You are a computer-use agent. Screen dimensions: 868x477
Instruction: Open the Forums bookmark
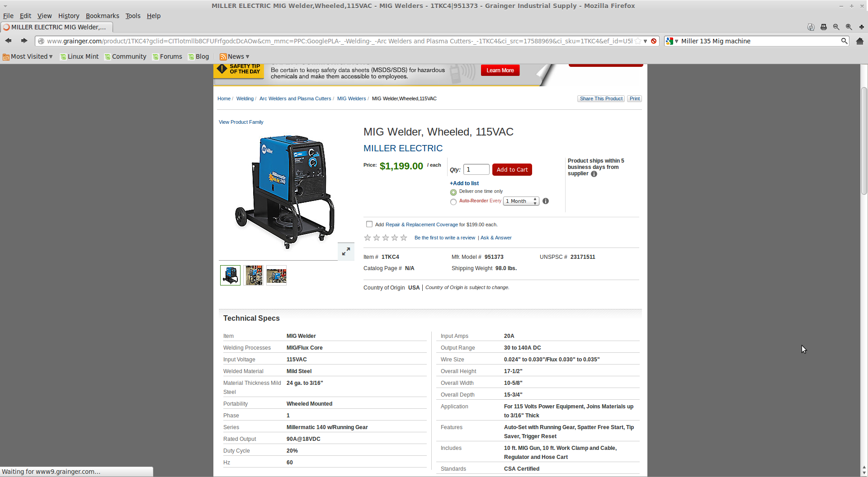tap(167, 57)
